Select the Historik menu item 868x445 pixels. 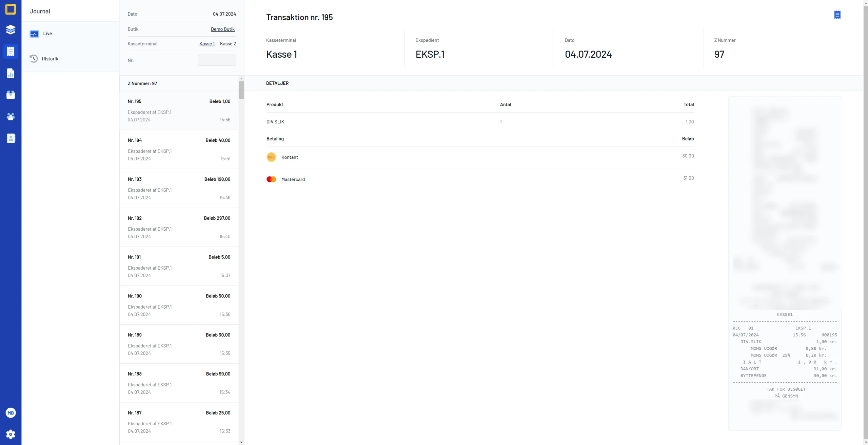coord(71,59)
